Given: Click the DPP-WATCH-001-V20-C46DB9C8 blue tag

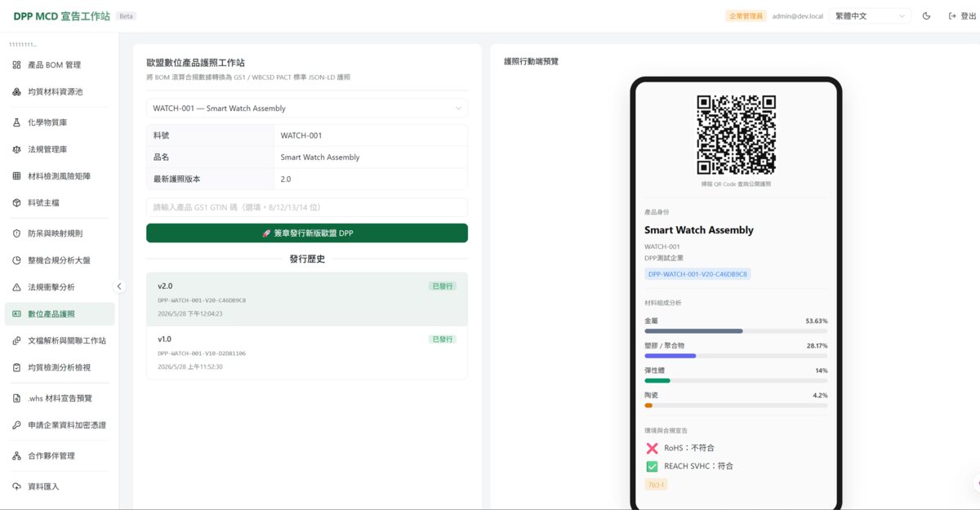Looking at the screenshot, I should 697,274.
